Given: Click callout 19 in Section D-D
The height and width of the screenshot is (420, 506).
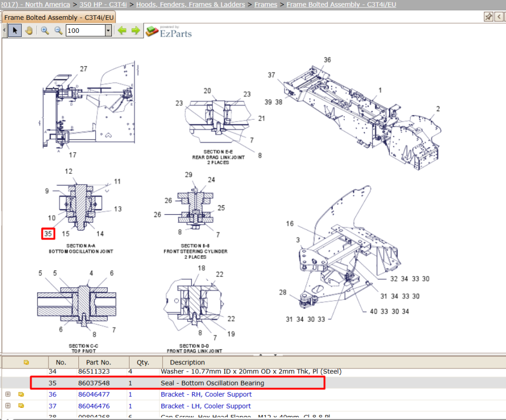Looking at the screenshot, I should point(231,334).
